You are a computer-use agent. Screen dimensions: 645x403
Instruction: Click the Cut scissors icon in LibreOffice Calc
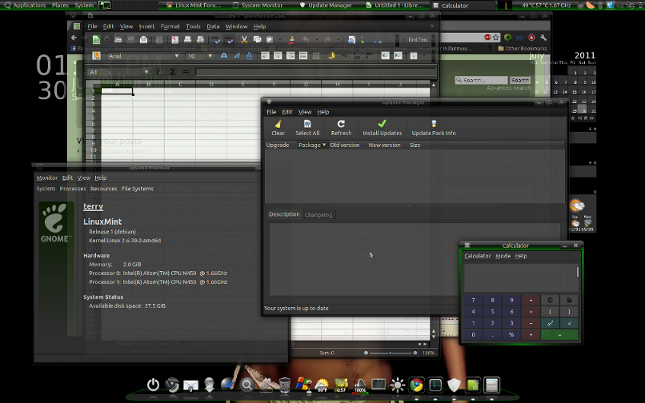tap(244, 39)
